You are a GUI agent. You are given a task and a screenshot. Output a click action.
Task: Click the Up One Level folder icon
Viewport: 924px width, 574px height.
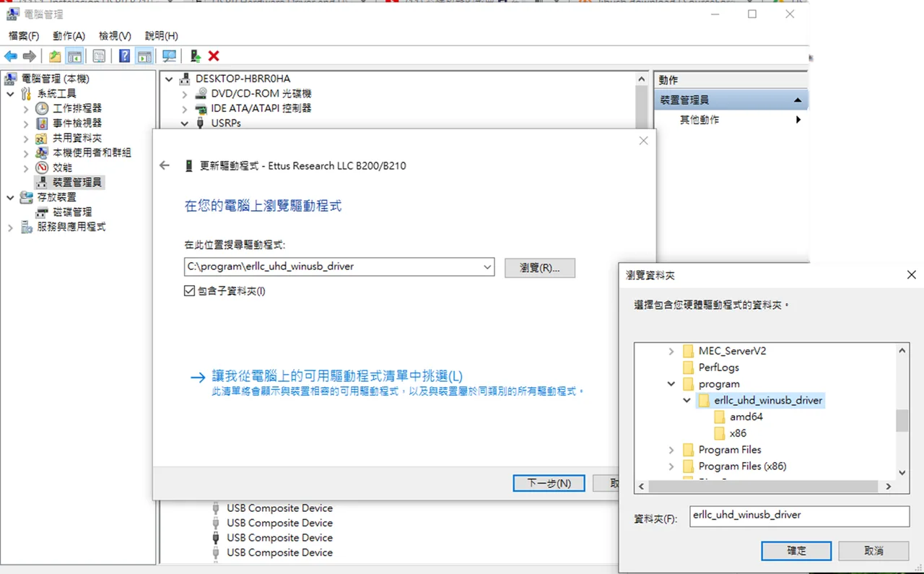click(56, 56)
